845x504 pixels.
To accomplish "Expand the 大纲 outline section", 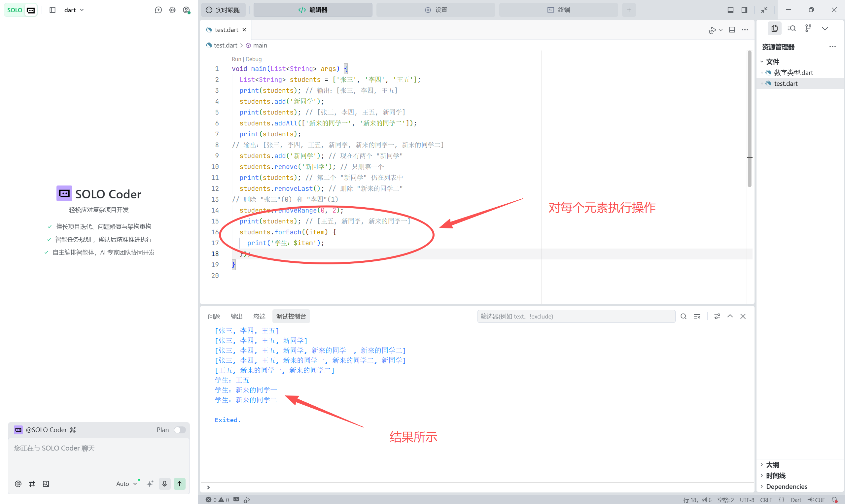I will tap(772, 464).
